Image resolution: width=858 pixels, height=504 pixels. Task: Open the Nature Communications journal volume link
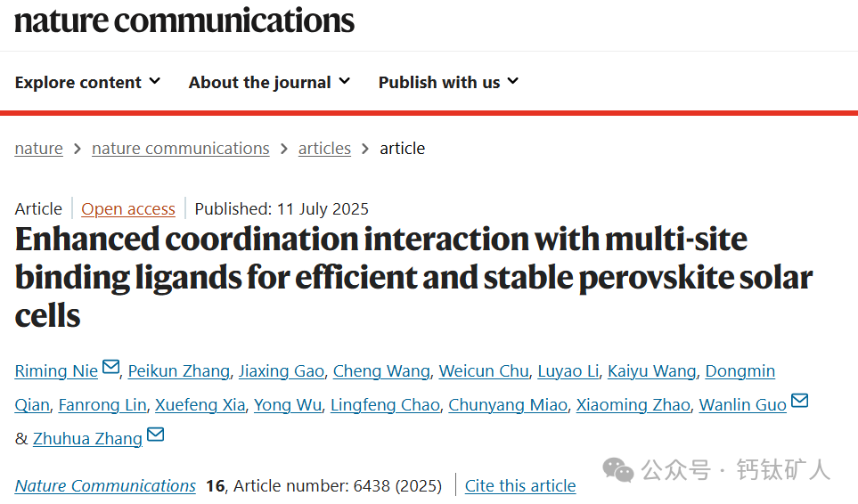(105, 485)
